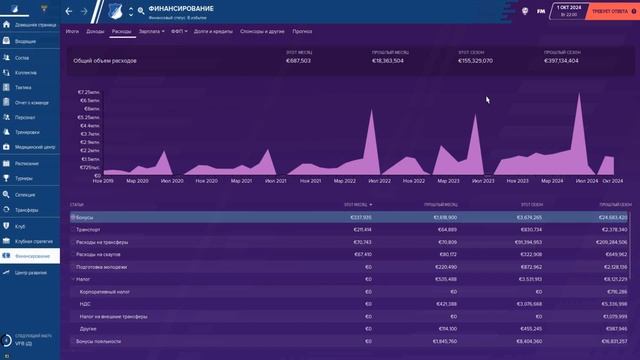Open the hints lightbulb icon in the header

tap(525, 11)
